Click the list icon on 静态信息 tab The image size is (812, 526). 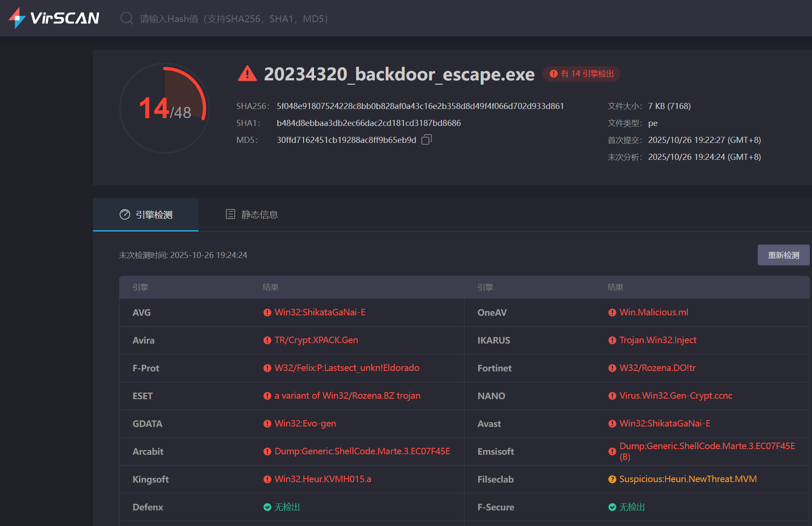coord(230,214)
